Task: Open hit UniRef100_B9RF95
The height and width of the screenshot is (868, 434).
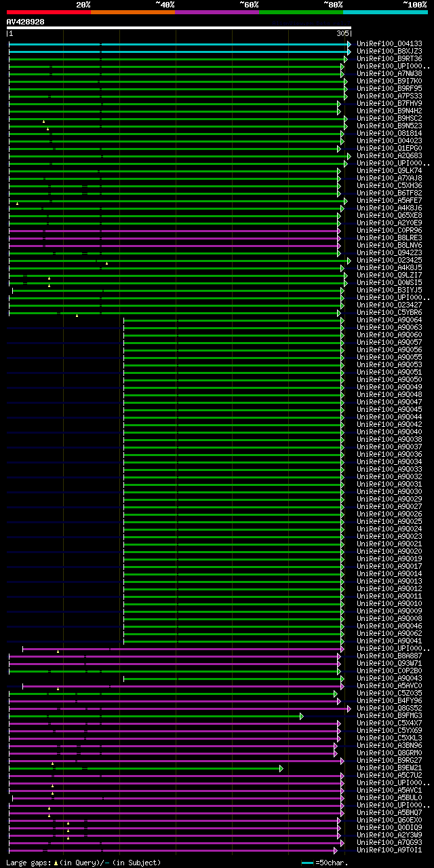Action: (x=389, y=88)
